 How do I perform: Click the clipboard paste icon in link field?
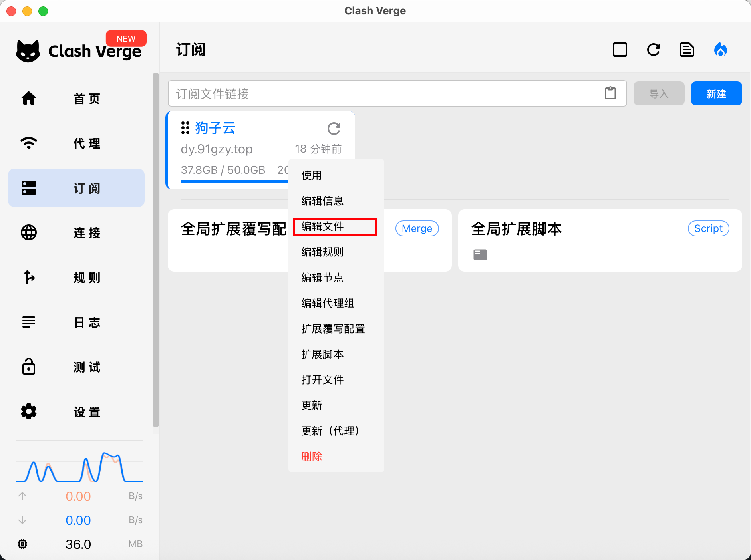(x=610, y=93)
